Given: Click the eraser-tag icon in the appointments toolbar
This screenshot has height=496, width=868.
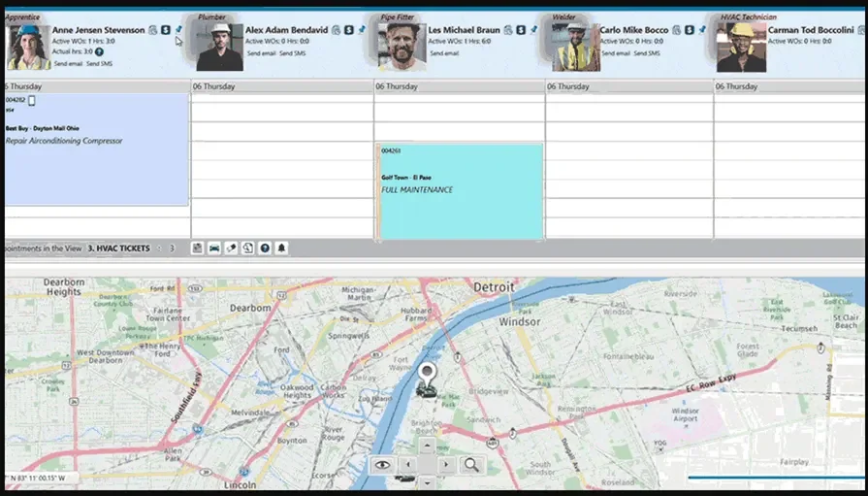Looking at the screenshot, I should 232,248.
